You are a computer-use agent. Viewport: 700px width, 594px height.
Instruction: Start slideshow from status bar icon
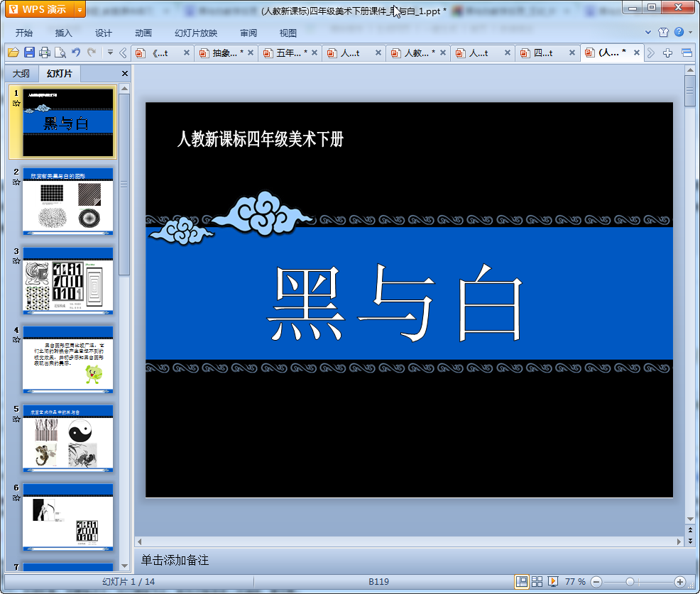(x=552, y=581)
